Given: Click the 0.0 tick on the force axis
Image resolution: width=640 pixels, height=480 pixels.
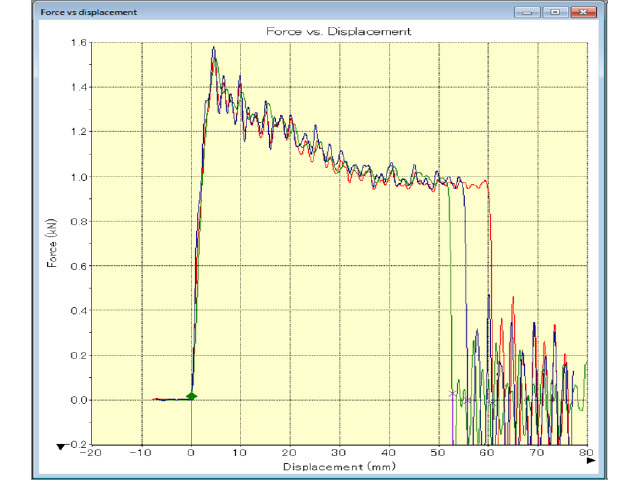Looking at the screenshot, I should point(78,400).
